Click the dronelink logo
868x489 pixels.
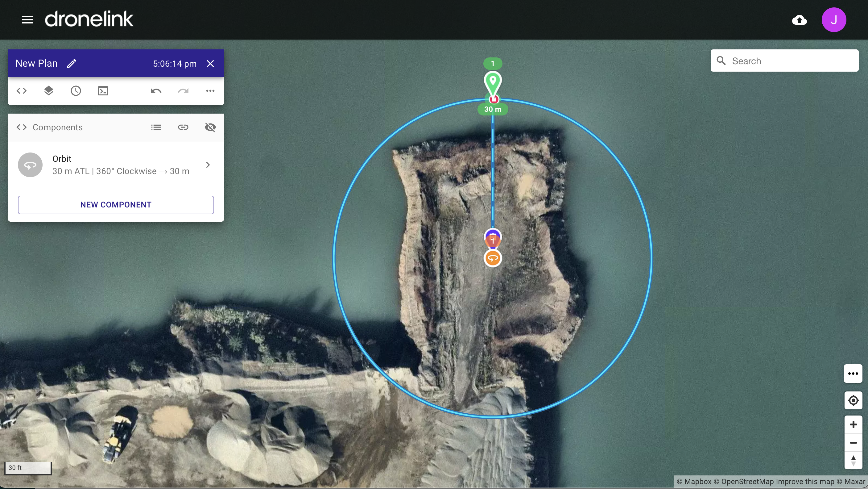89,19
